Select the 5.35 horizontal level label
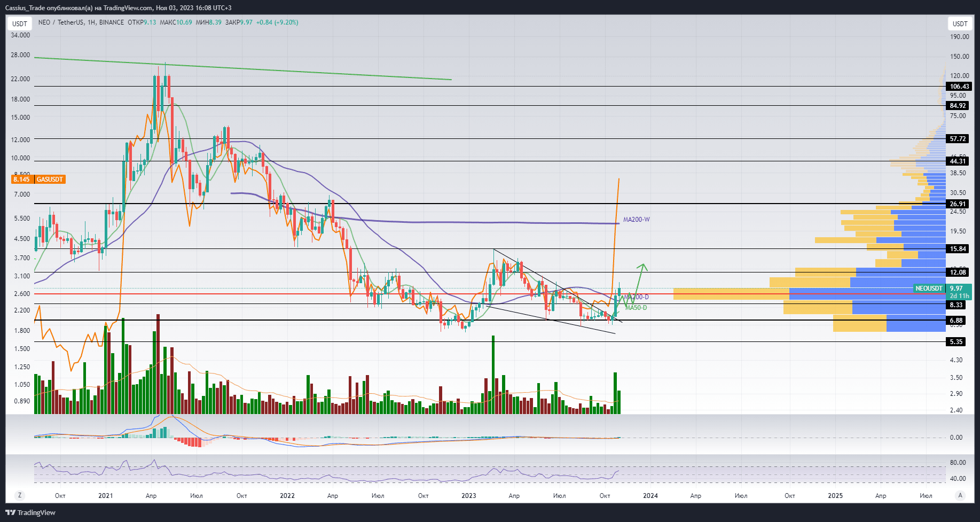 [956, 342]
